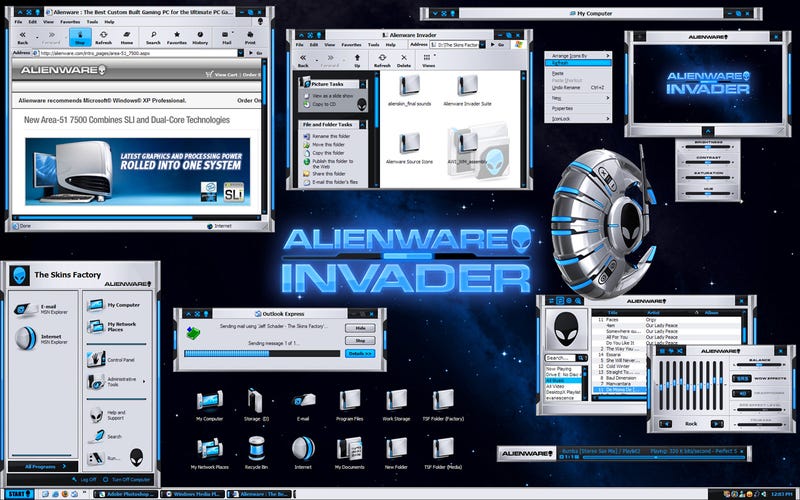Adjust the Contrast slider under monitor
This screenshot has width=800, height=500.
(x=708, y=163)
